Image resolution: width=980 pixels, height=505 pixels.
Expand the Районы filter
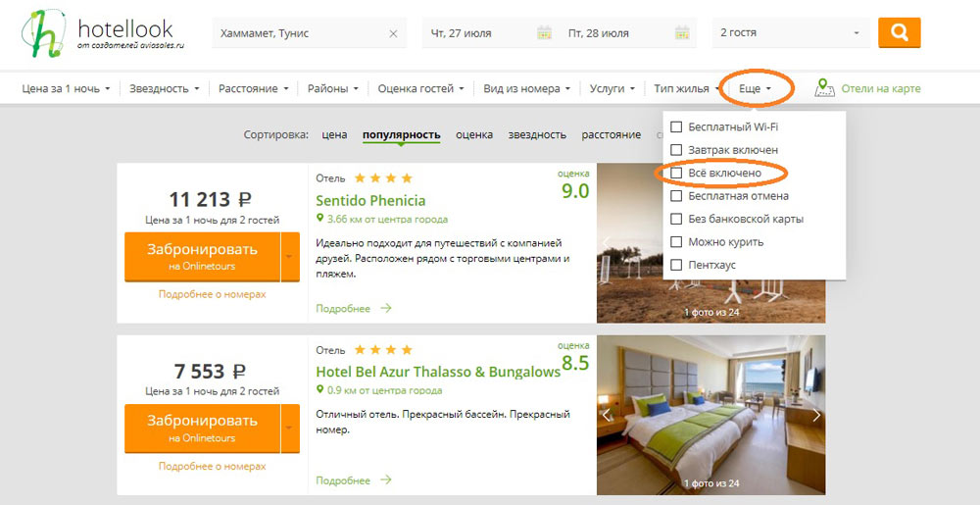(332, 89)
